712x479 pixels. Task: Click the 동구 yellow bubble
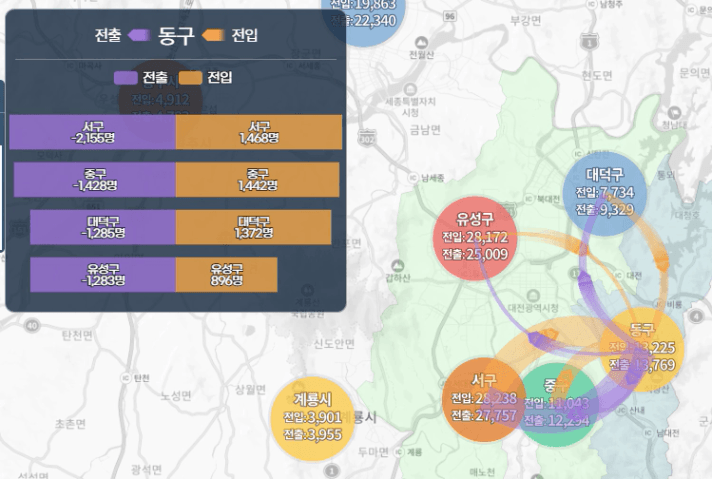pyautogui.click(x=642, y=349)
